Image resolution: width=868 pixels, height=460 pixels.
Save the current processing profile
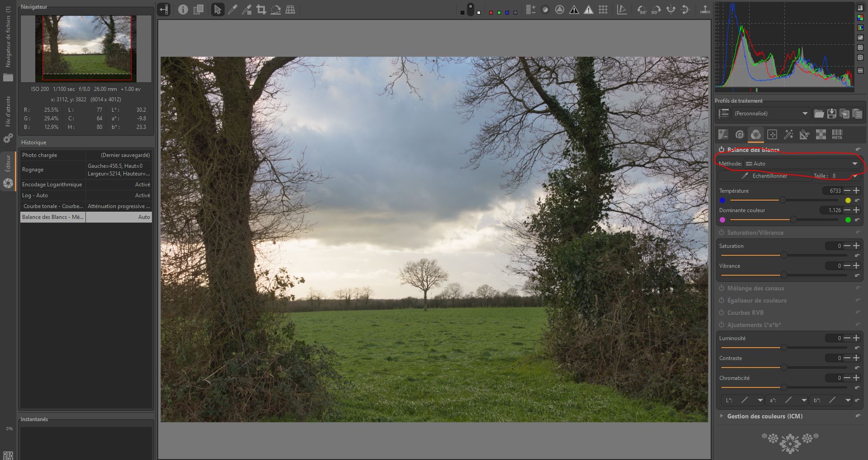point(831,114)
